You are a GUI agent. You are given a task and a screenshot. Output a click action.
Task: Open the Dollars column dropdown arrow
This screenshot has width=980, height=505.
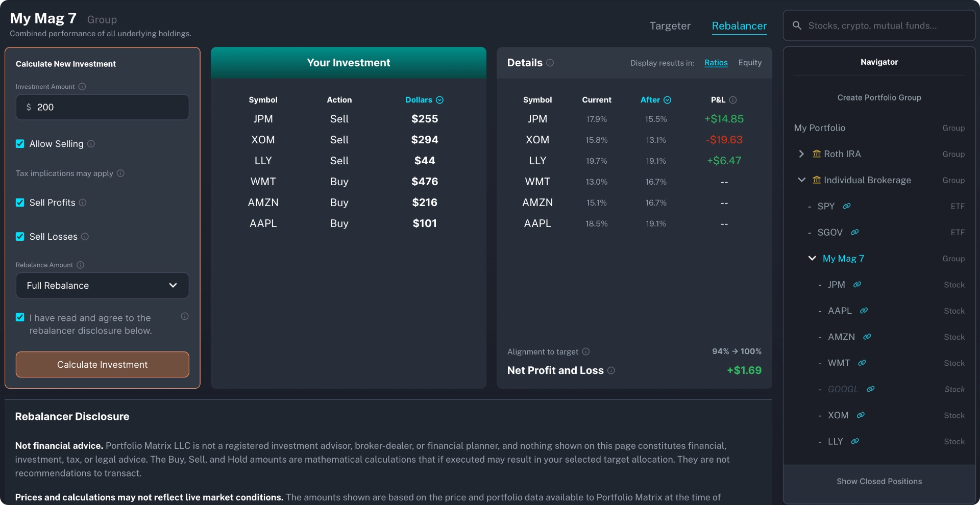[440, 100]
